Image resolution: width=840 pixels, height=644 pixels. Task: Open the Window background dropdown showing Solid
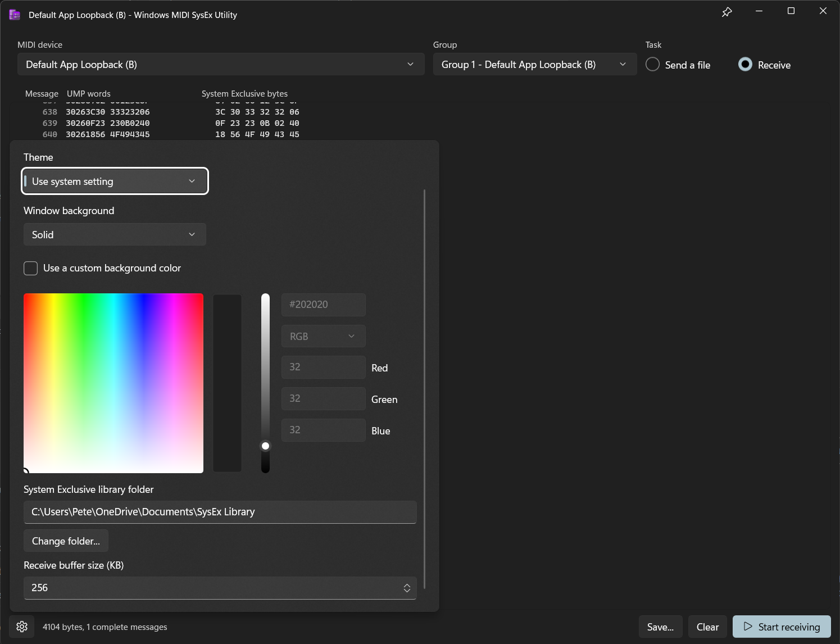tap(115, 234)
